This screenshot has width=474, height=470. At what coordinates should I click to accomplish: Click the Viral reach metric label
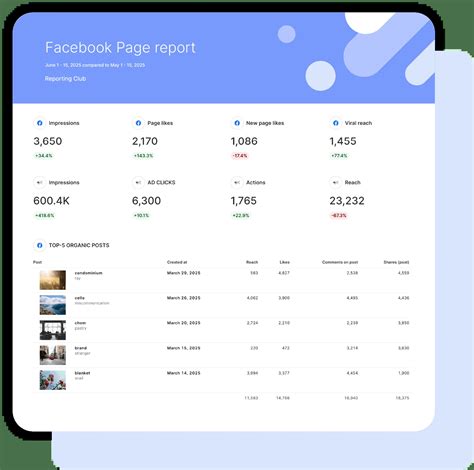coord(358,123)
